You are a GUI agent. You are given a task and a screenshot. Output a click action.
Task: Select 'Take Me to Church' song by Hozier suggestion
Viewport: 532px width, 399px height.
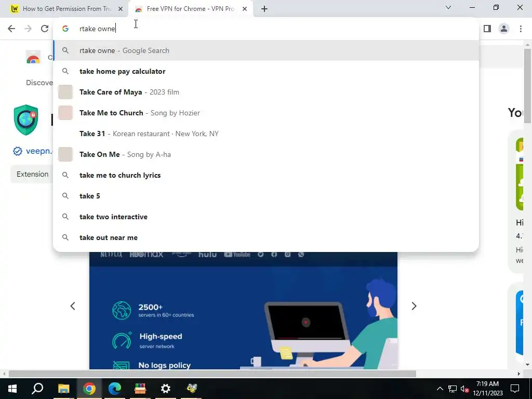266,113
